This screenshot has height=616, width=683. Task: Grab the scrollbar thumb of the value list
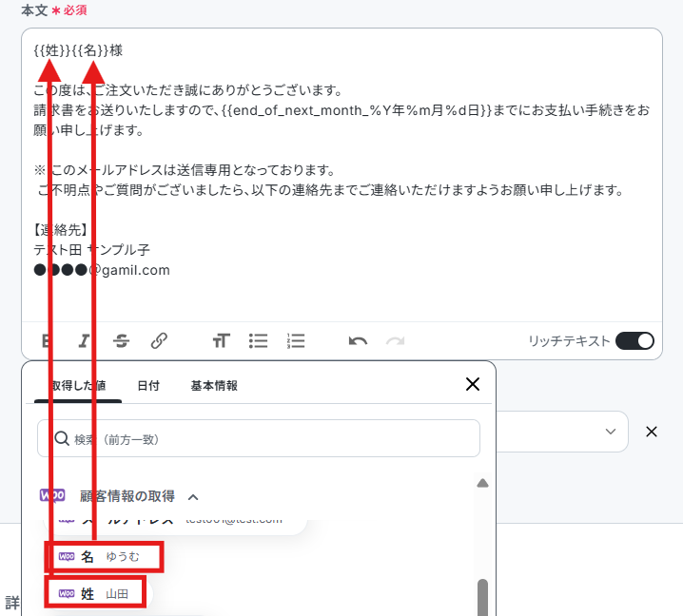(482, 596)
